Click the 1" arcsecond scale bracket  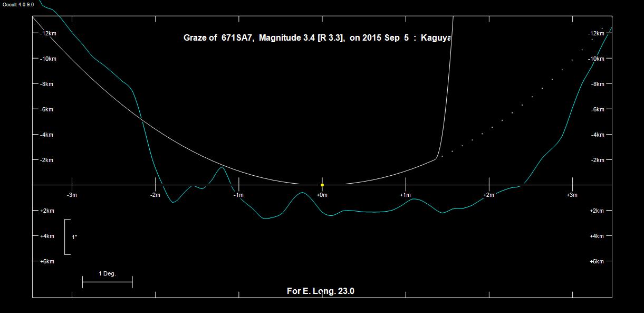pyautogui.click(x=68, y=237)
